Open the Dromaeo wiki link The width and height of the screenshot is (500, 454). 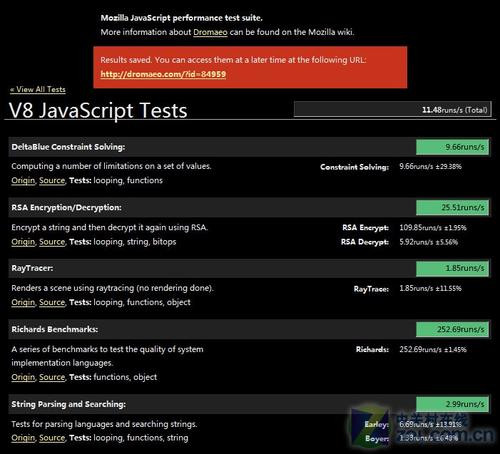pyautogui.click(x=210, y=32)
